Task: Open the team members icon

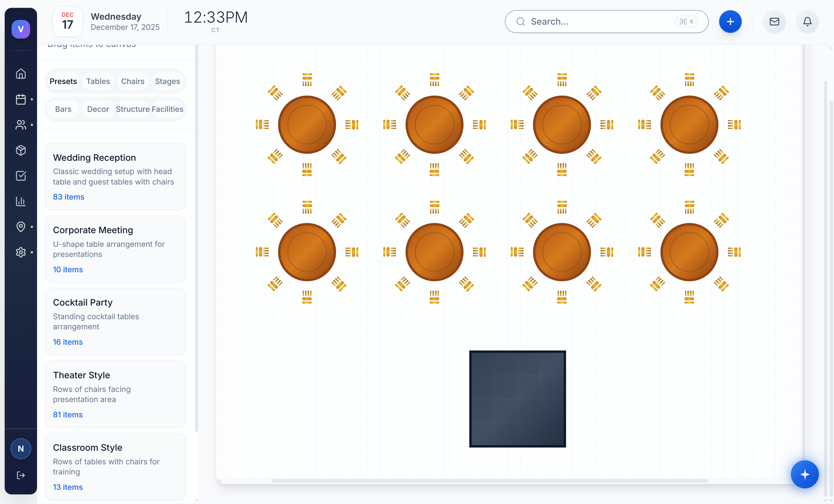Action: point(21,125)
